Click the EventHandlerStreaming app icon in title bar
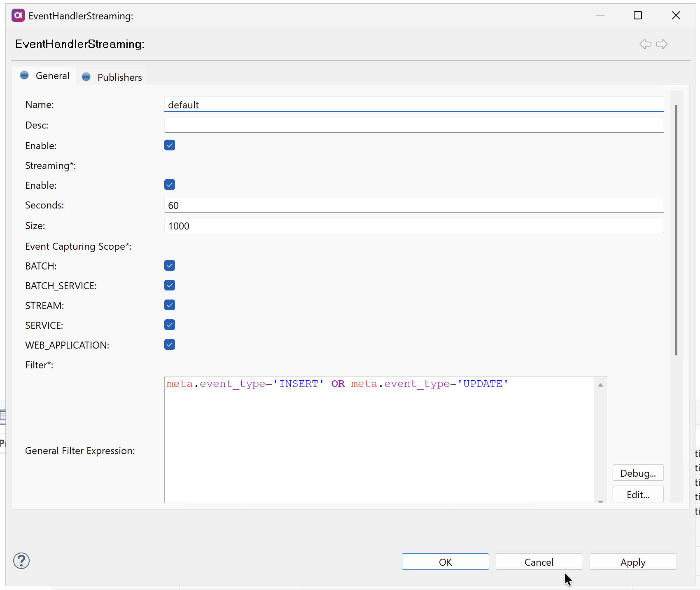 coord(18,16)
